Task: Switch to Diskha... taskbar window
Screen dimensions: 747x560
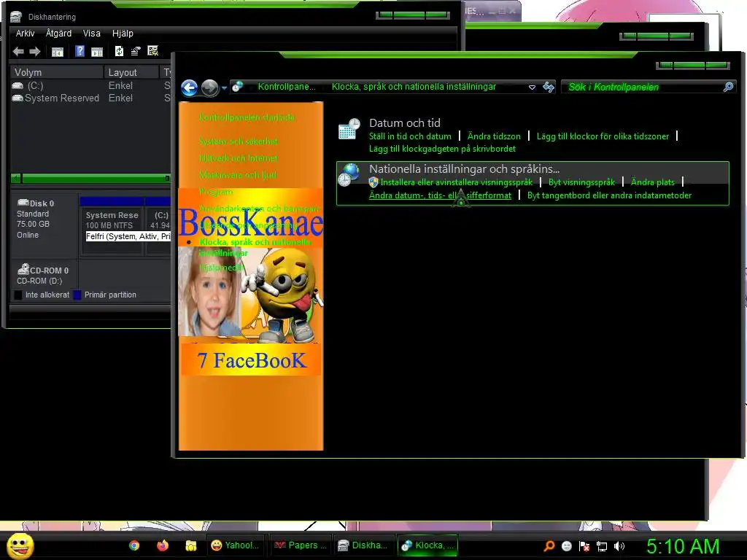Action: point(363,545)
